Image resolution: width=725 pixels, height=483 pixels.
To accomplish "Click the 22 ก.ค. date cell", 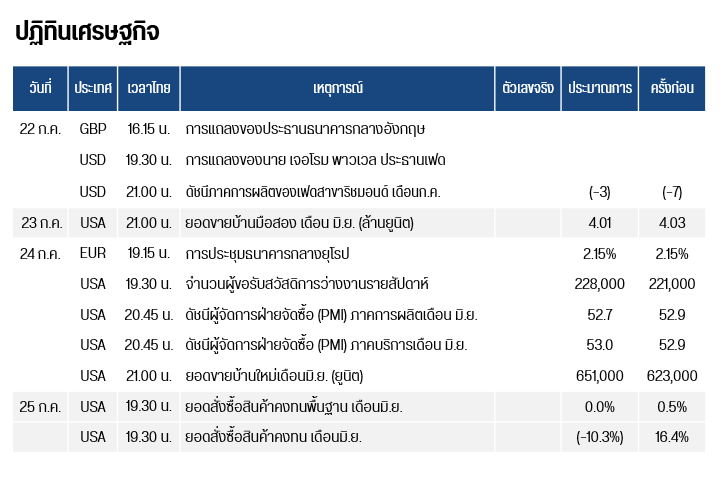I will point(40,129).
